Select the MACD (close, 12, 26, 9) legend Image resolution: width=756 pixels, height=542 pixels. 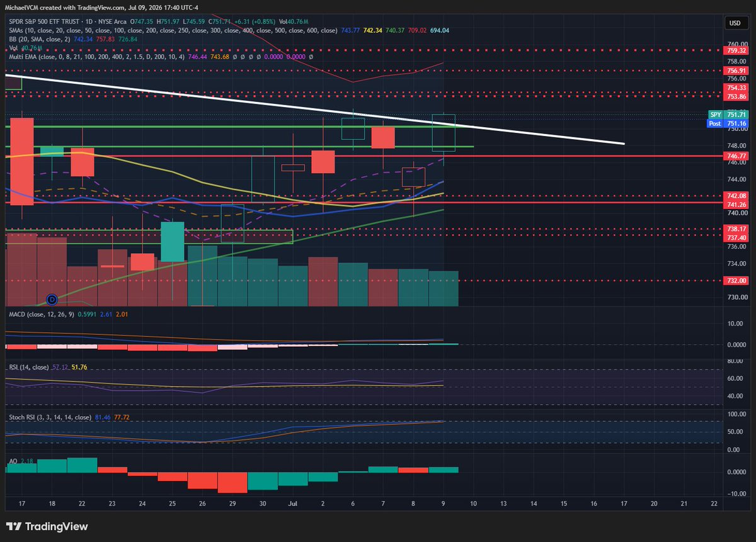point(43,313)
